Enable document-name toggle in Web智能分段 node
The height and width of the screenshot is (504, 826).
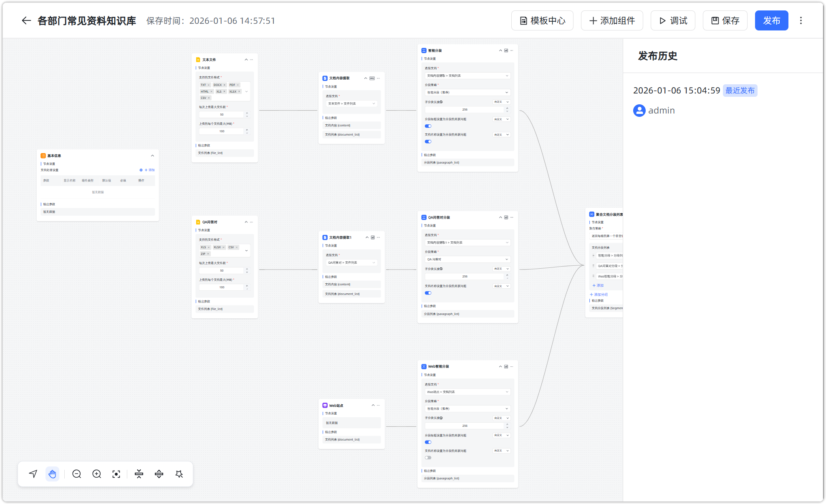pyautogui.click(x=428, y=458)
